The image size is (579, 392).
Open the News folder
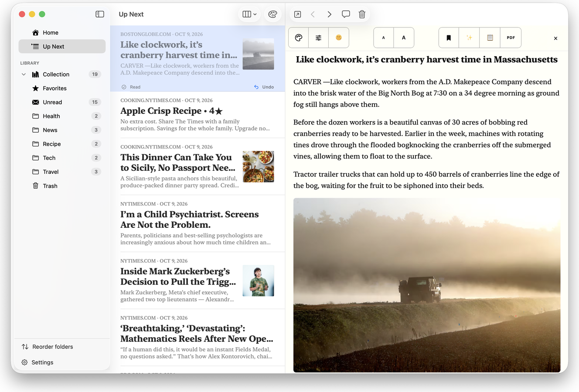click(62, 130)
